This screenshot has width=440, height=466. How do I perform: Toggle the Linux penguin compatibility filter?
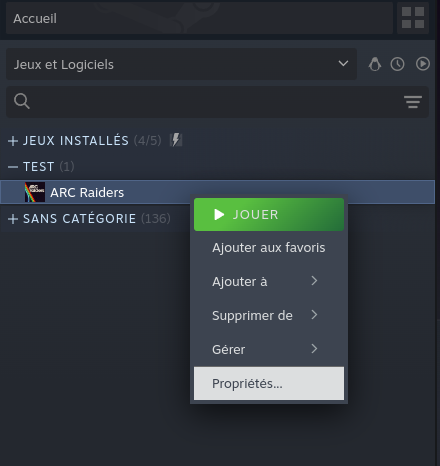(x=375, y=64)
